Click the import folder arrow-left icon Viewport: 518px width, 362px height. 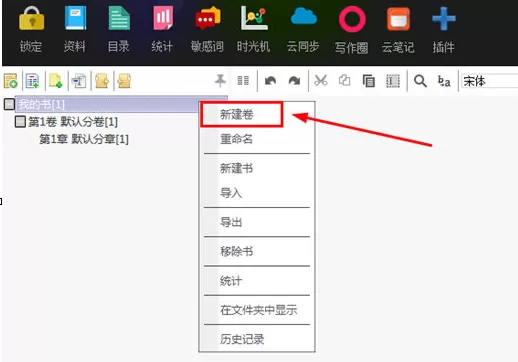pos(124,81)
